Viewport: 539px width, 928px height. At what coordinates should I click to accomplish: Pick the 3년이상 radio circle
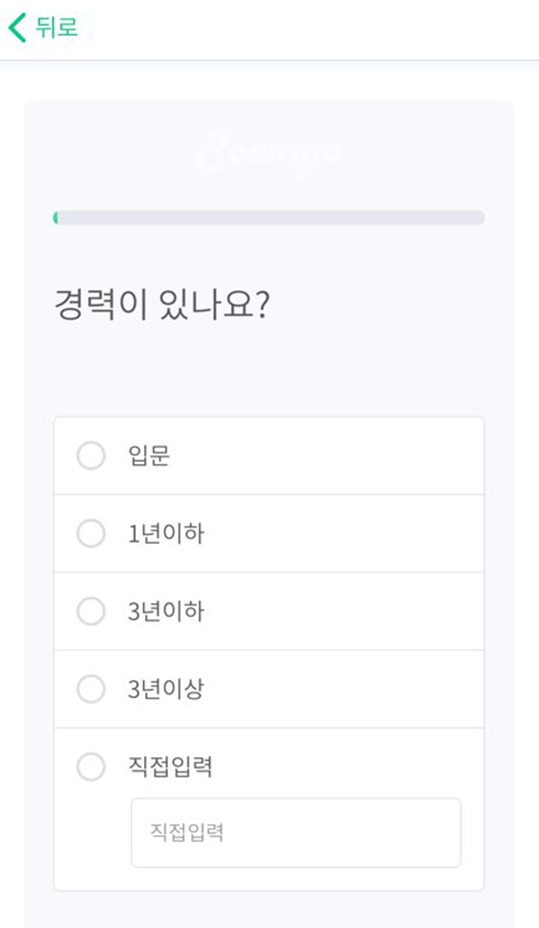click(91, 689)
